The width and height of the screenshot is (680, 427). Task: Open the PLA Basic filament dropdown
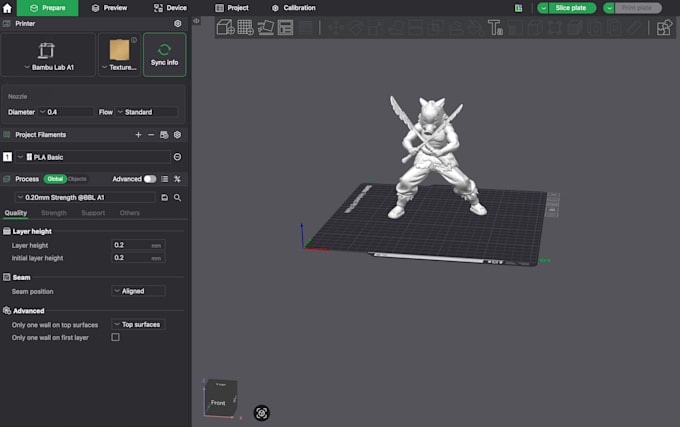(93, 157)
